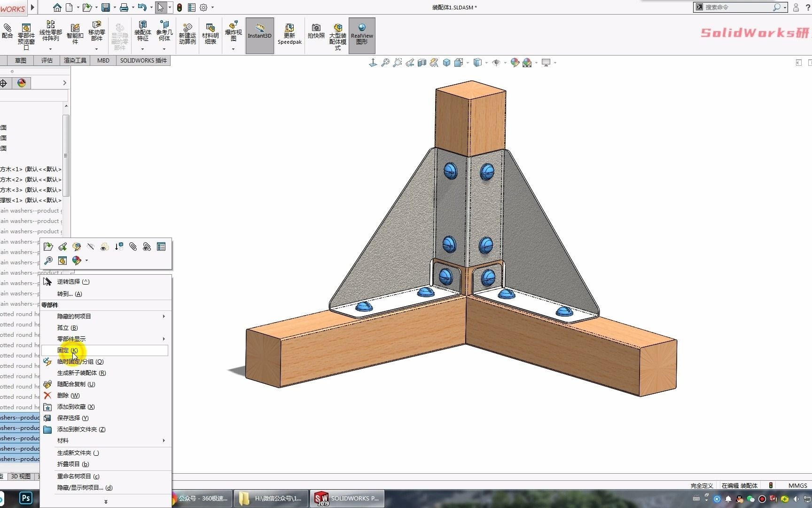This screenshot has height=508, width=812.
Task: Activate the Smart Fasteners tool
Action: (75, 33)
